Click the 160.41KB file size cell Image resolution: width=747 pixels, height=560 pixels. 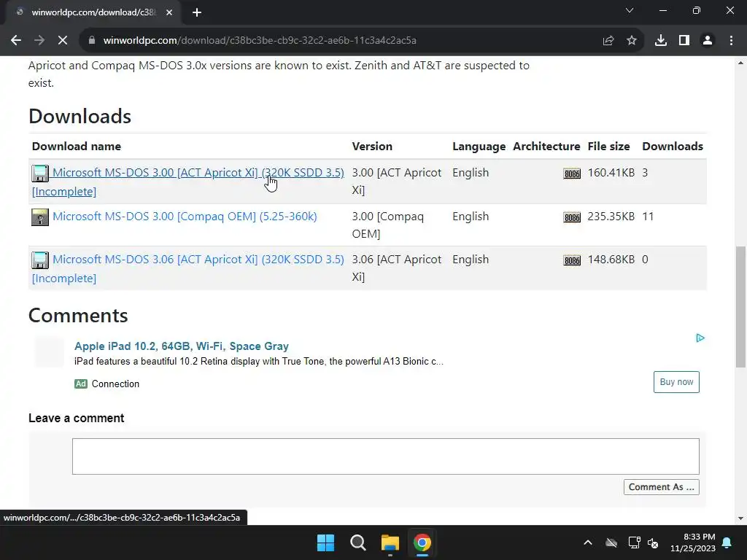tap(611, 172)
